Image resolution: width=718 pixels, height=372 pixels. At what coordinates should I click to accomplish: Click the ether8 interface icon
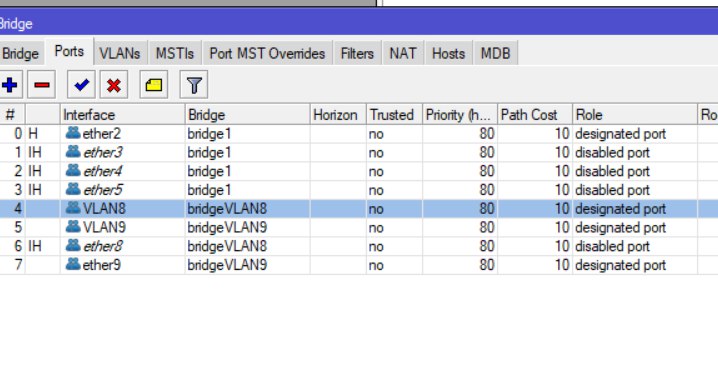[73, 246]
